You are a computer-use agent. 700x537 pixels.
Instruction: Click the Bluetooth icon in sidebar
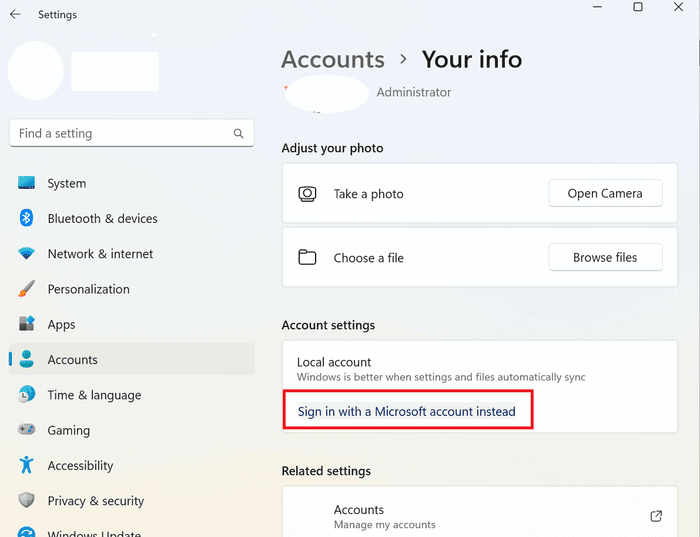click(x=26, y=218)
